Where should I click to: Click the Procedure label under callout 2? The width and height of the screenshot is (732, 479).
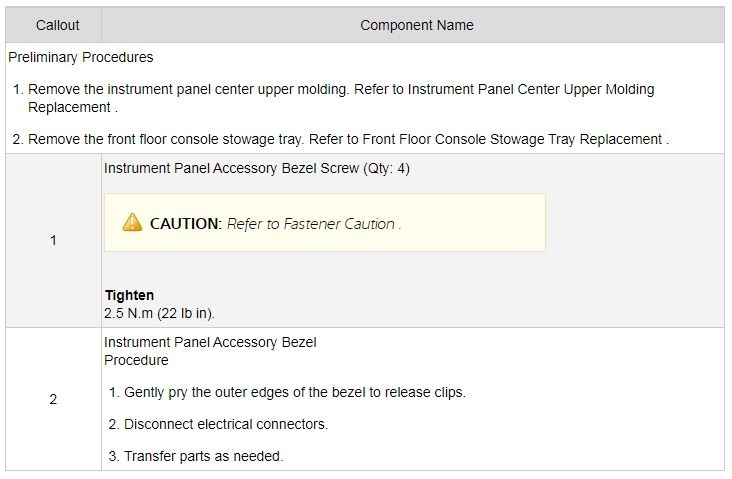[x=136, y=360]
